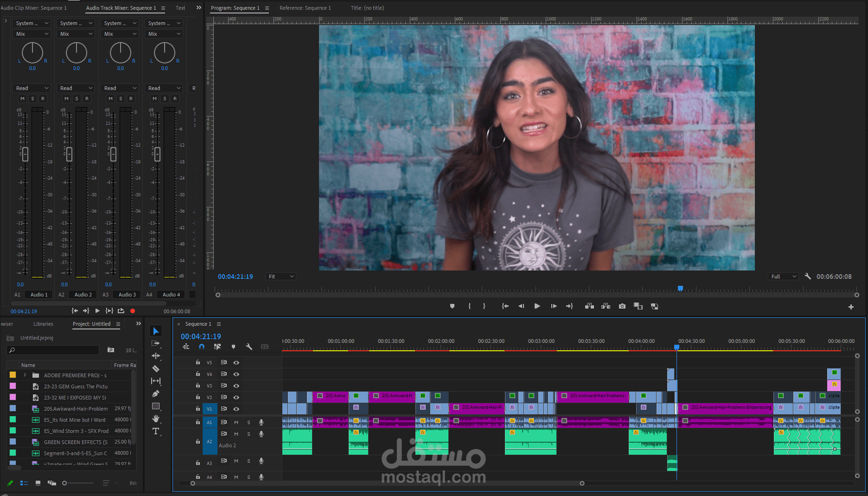This screenshot has height=496, width=868.
Task: Open the Program monitor button editor plus
Action: click(x=851, y=307)
